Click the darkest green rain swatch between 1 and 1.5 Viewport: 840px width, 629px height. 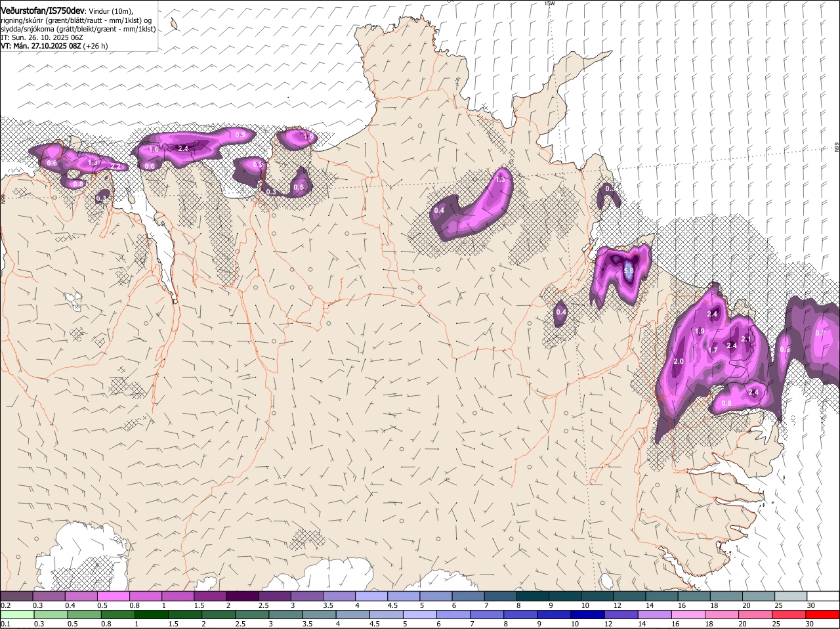click(x=152, y=615)
